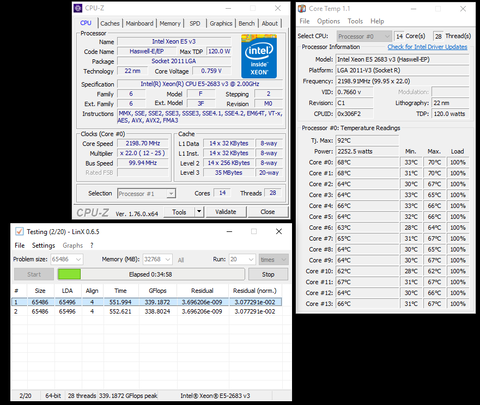Click the GFlops column header in LinX
This screenshot has width=480, height=405.
tap(158, 291)
